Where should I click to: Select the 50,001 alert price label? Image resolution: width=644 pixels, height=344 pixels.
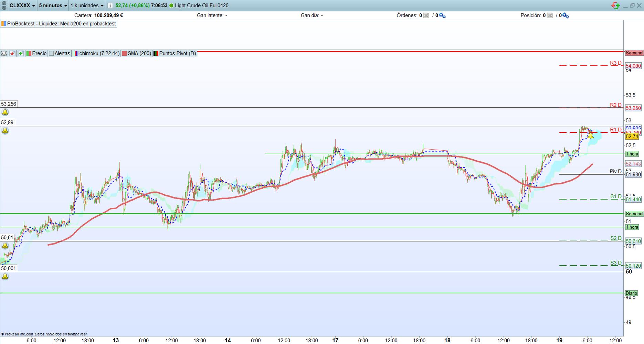click(x=9, y=269)
